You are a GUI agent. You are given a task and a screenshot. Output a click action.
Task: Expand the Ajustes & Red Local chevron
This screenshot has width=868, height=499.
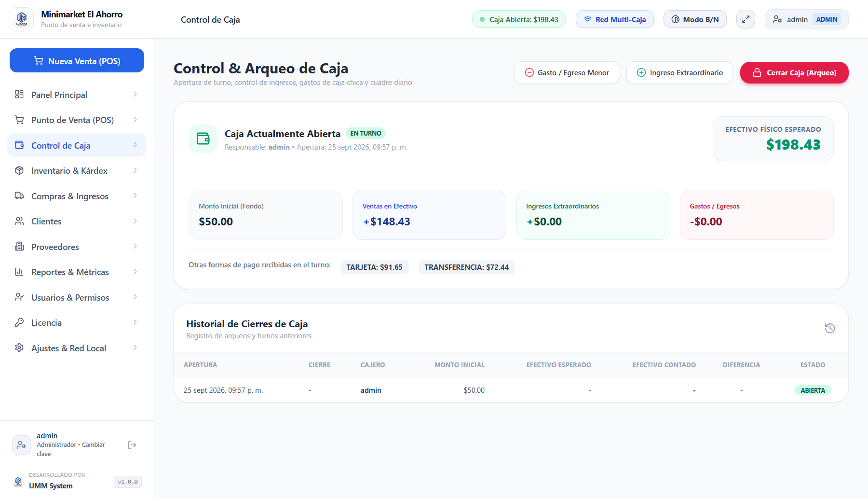135,348
